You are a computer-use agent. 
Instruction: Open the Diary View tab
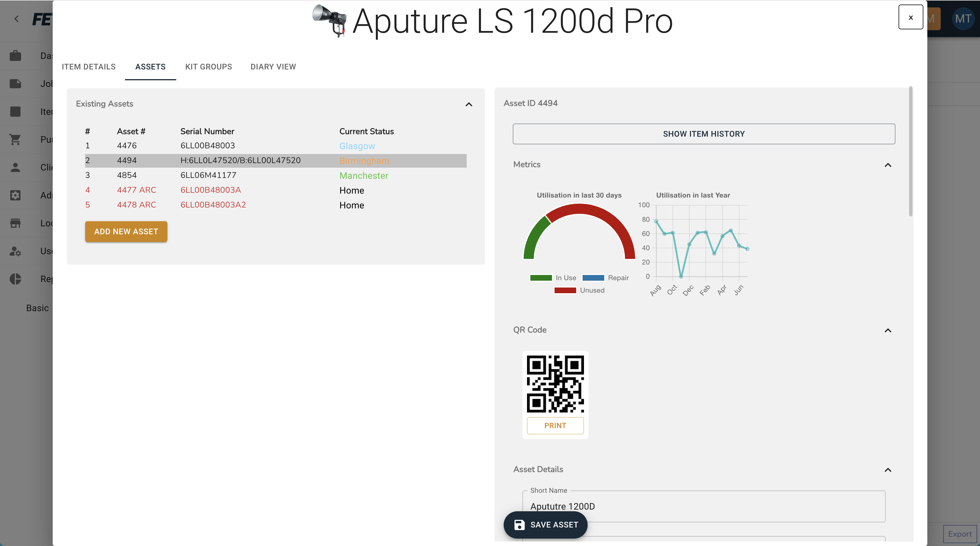tap(273, 67)
